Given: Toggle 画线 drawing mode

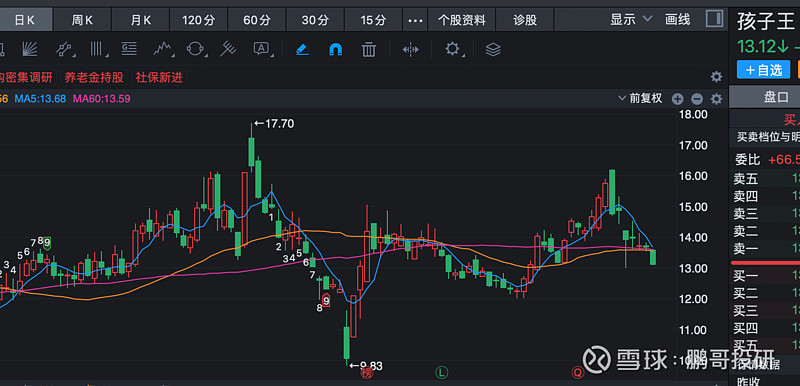Looking at the screenshot, I should (x=678, y=20).
